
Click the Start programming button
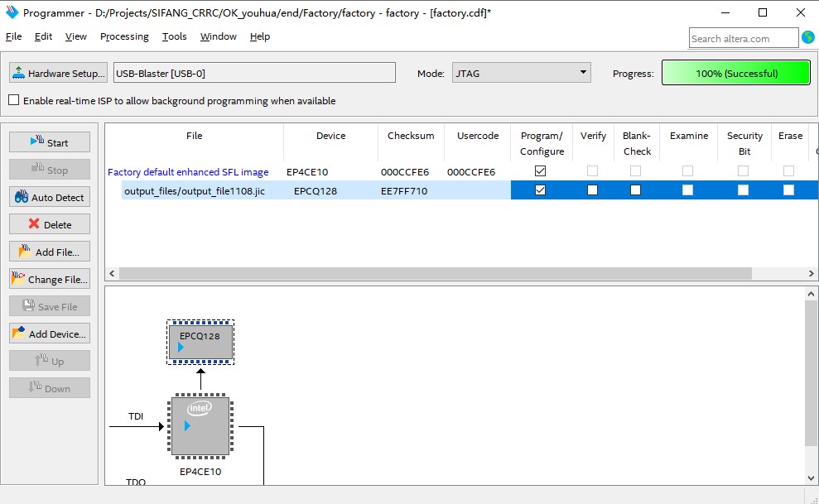click(50, 142)
